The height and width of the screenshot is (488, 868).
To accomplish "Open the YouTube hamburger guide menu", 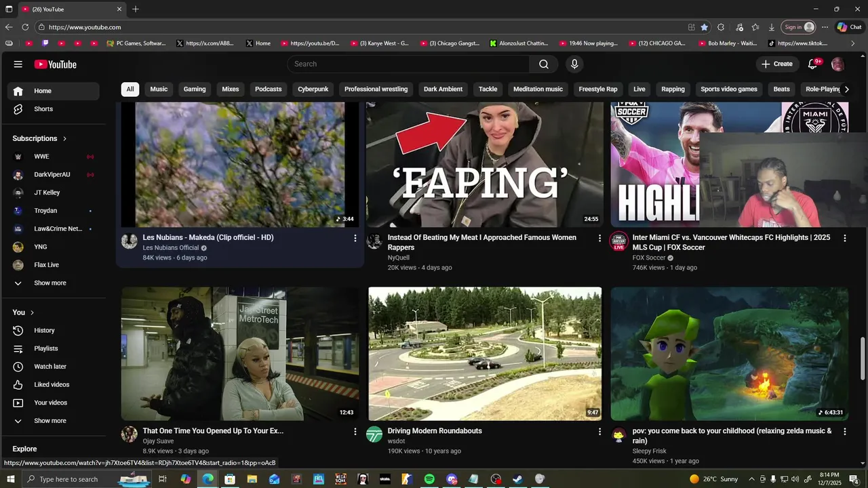I will coord(18,64).
